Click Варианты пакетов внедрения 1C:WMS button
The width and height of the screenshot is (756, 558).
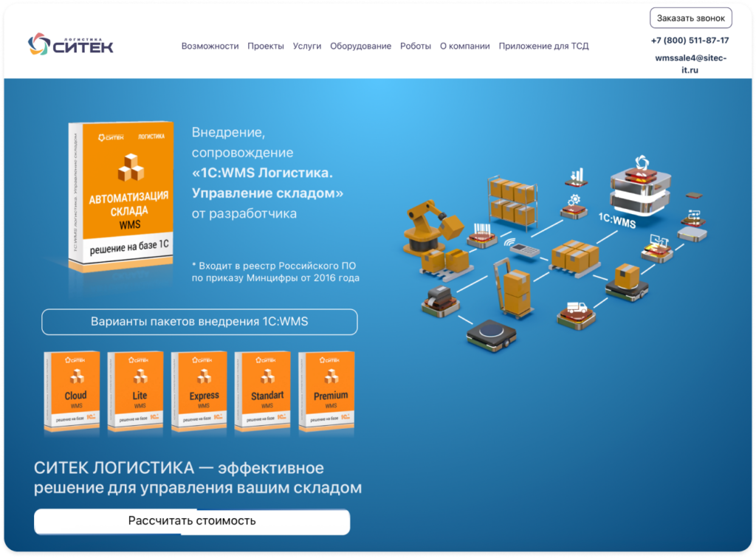pos(199,322)
